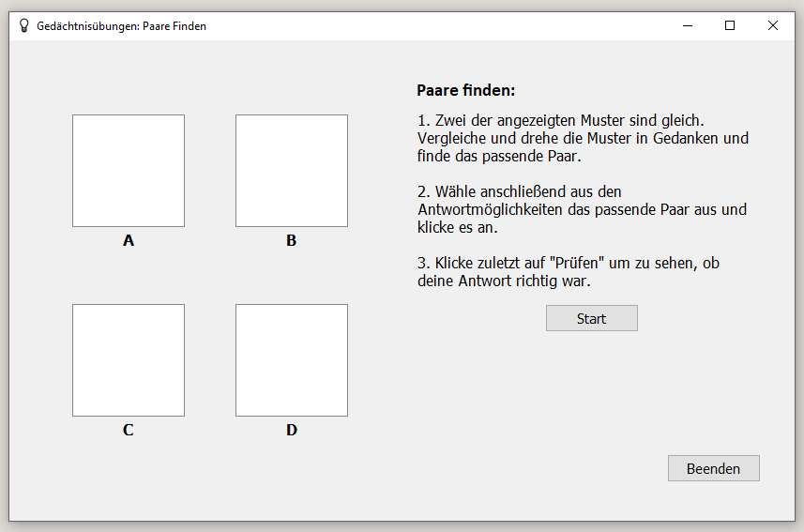Maximize the Paare Finden window

[730, 25]
